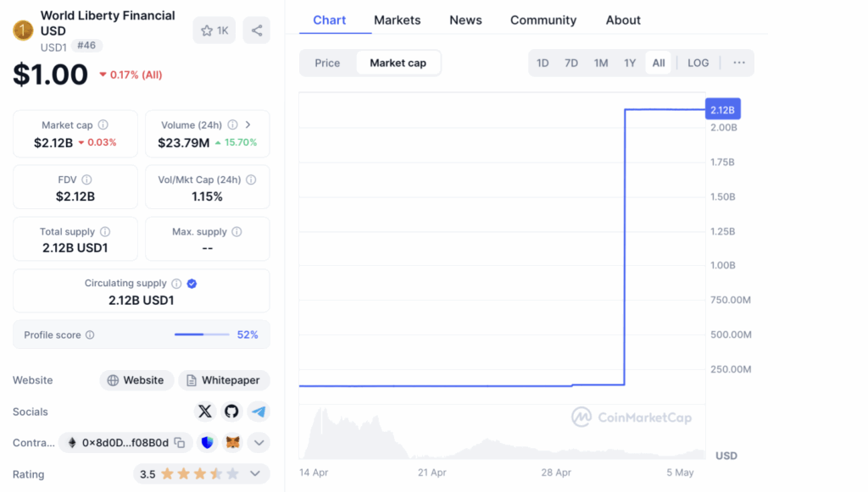Select the 1Y time range
Screen dimensions: 868x492
630,63
